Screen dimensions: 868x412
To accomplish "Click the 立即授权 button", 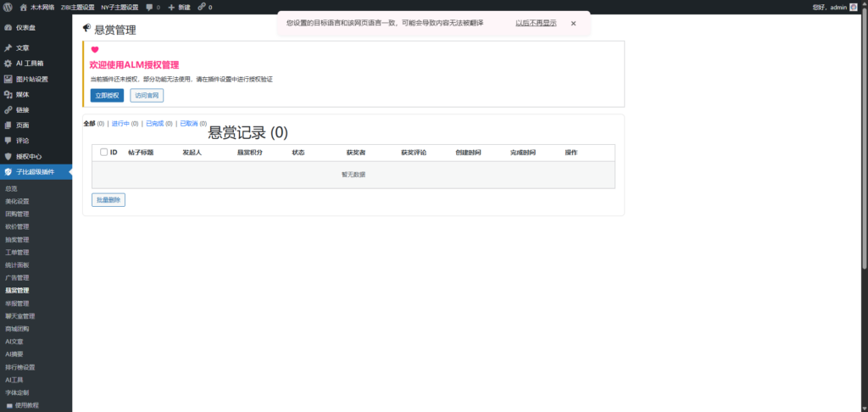I will click(107, 95).
